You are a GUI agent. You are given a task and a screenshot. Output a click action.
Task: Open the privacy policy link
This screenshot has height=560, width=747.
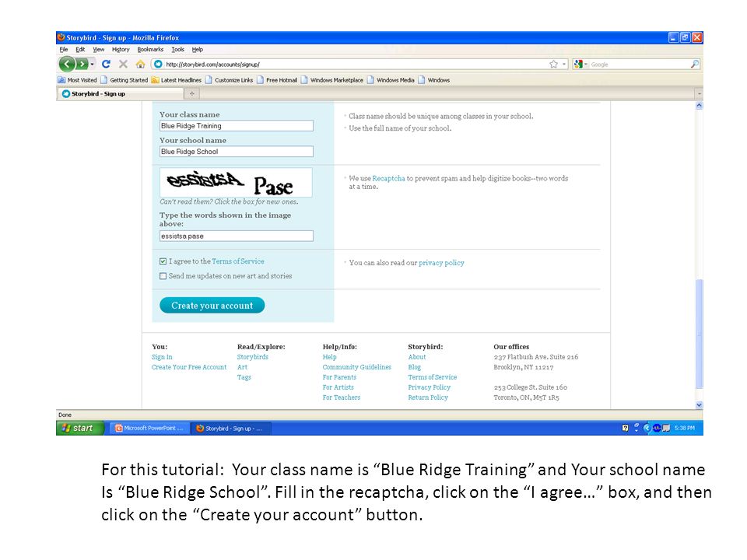tap(441, 263)
